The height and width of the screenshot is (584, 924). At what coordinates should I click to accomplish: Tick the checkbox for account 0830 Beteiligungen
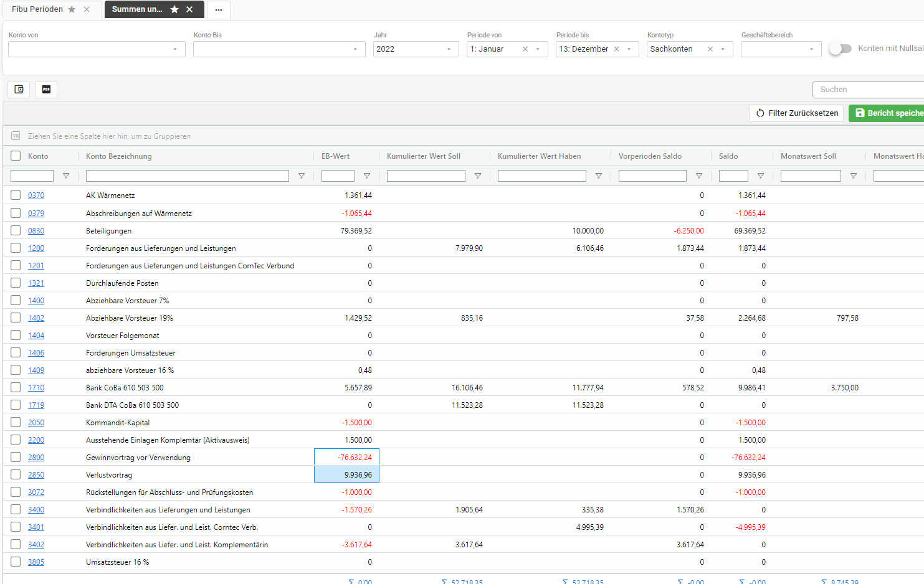(x=16, y=230)
